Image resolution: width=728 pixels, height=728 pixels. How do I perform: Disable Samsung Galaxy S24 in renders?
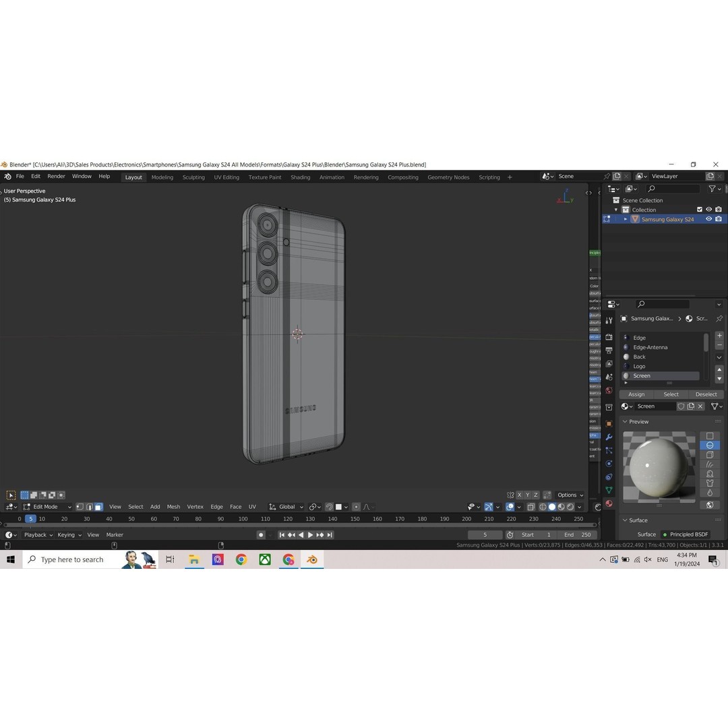tap(719, 219)
